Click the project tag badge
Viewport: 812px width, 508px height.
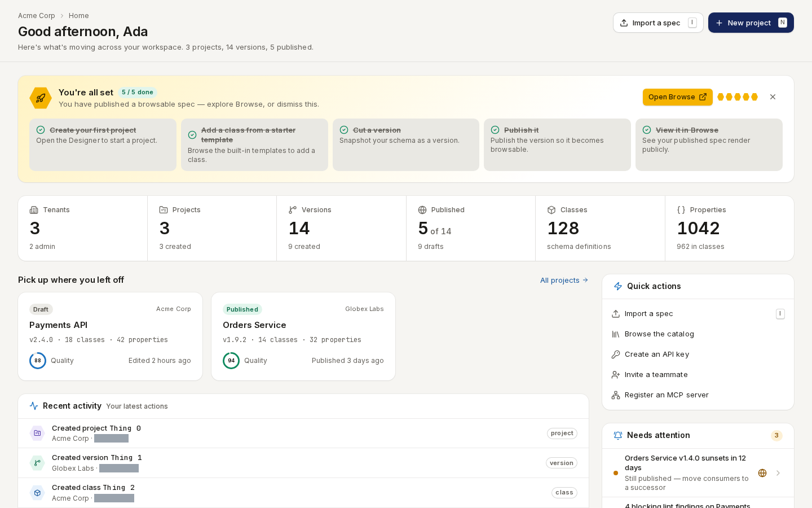pos(562,433)
